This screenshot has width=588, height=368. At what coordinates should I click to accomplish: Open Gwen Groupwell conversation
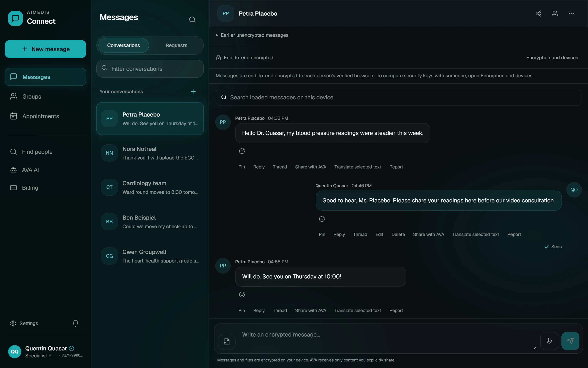150,256
